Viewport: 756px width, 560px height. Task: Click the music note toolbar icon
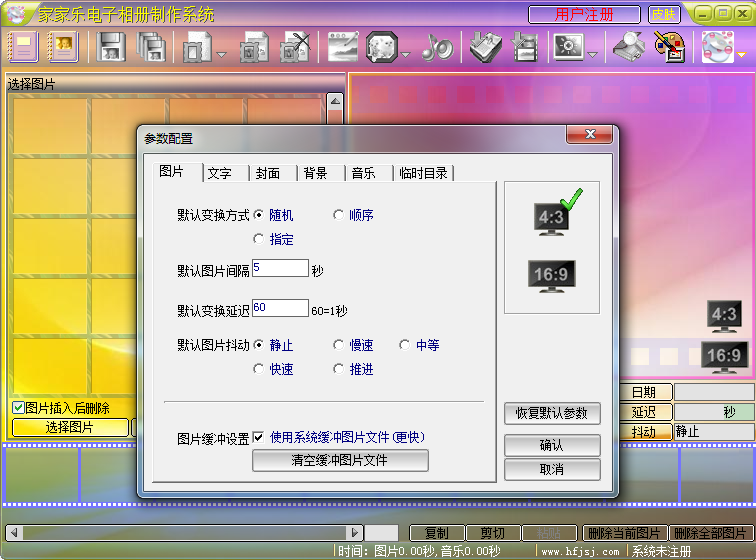tap(437, 46)
